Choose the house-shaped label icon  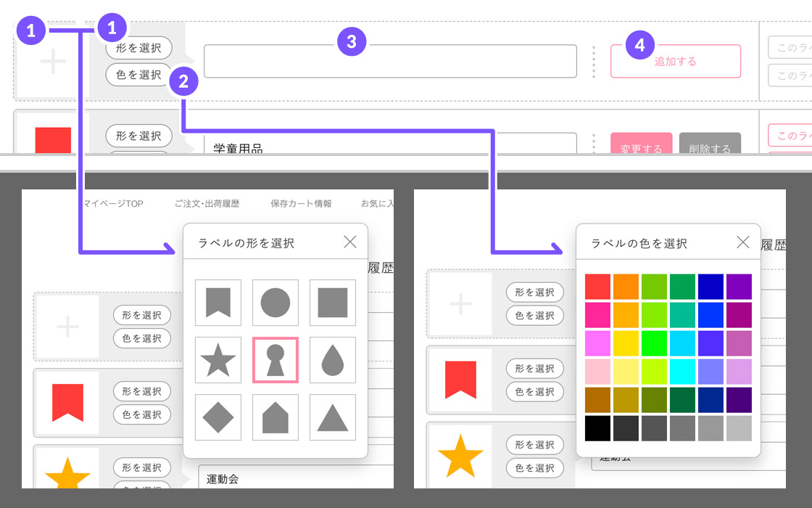pyautogui.click(x=275, y=418)
